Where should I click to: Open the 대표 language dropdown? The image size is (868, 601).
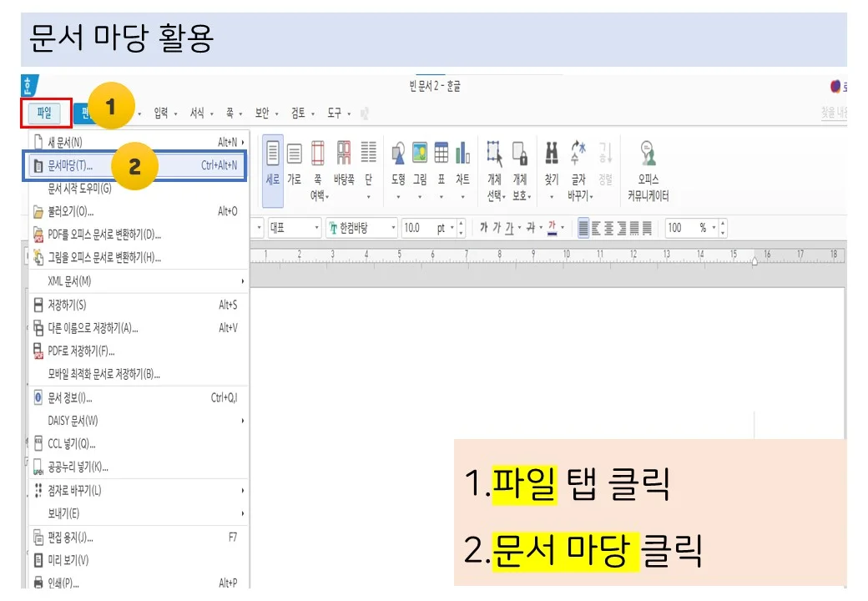295,228
